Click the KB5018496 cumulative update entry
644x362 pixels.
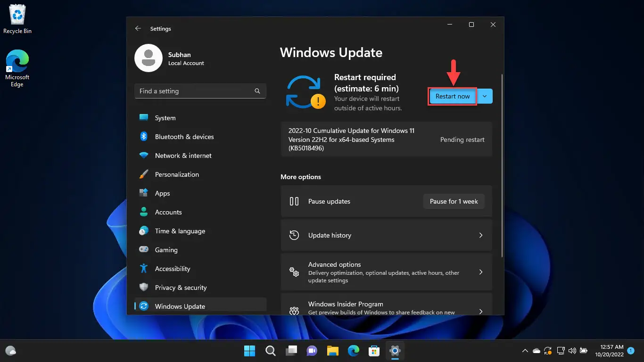(x=386, y=140)
